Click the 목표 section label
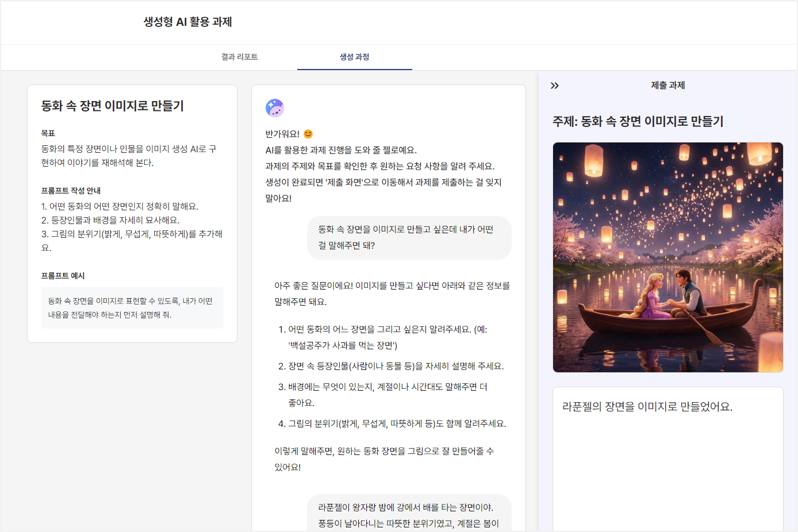798x532 pixels. click(x=48, y=133)
